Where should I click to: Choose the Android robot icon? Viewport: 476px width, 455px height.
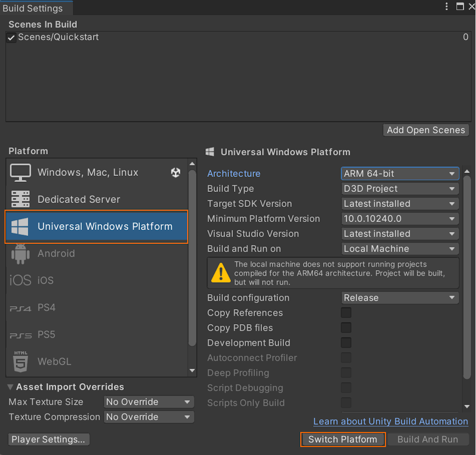21,254
